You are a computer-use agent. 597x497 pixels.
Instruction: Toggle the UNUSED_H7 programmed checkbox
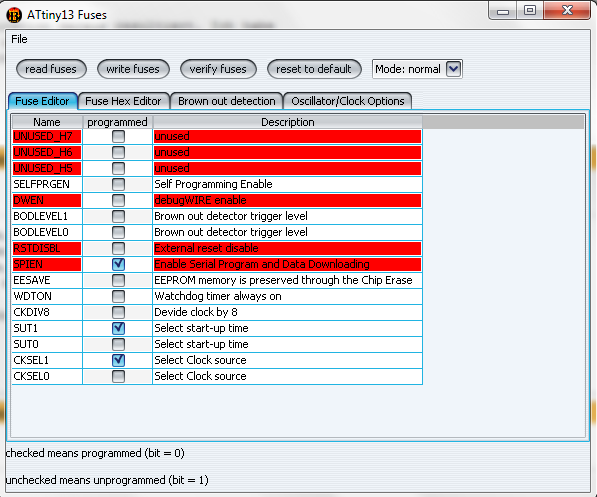118,136
